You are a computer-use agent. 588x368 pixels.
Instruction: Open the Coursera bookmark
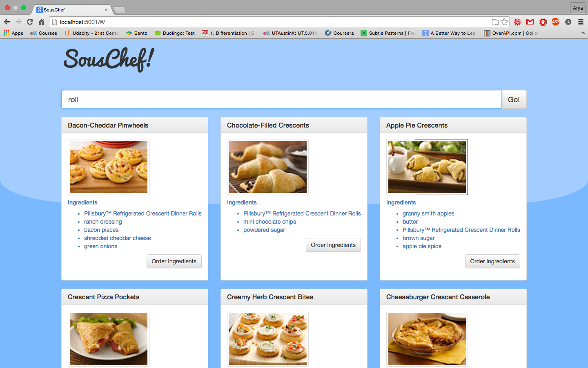(339, 33)
